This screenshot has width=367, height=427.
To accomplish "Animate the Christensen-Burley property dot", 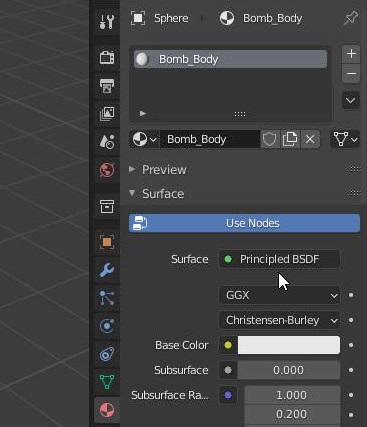I will [x=351, y=320].
